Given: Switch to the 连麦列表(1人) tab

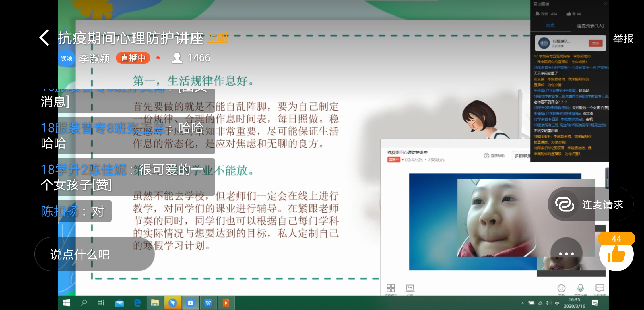Looking at the screenshot, I should [590, 26].
